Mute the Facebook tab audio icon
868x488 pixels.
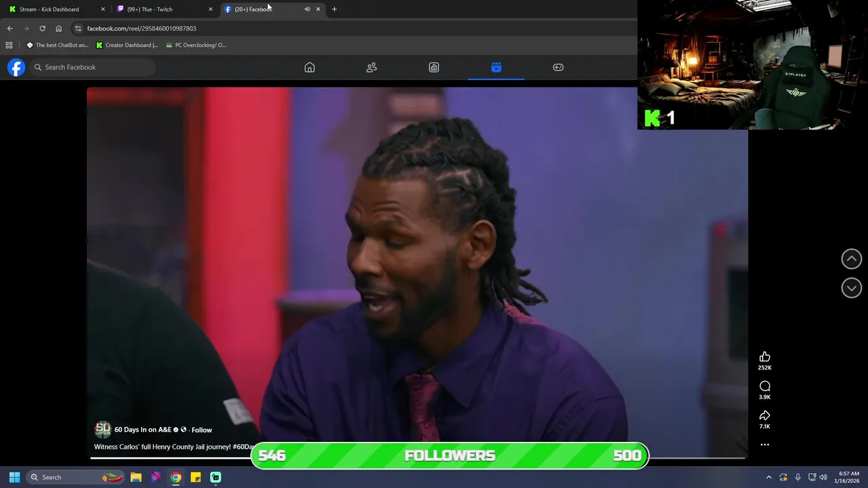[307, 9]
